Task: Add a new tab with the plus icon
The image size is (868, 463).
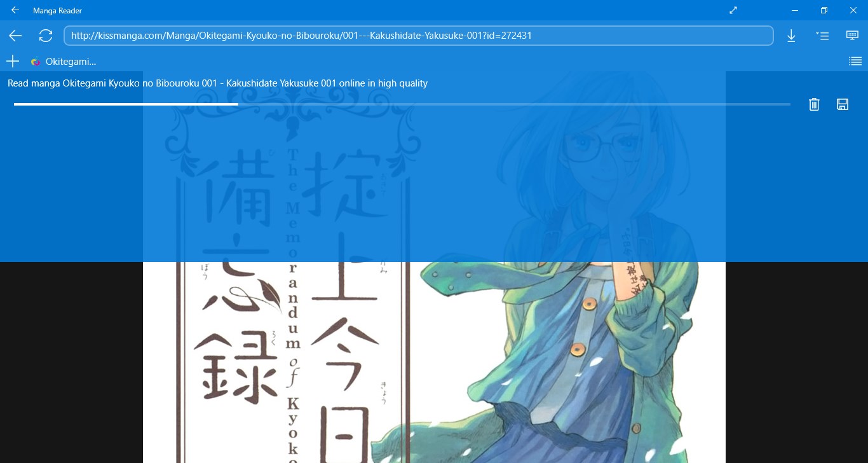Action: (x=13, y=61)
